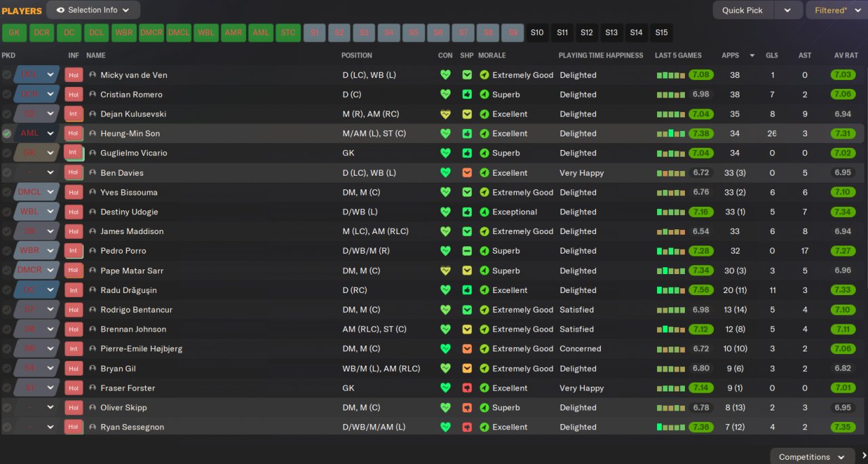Sort by PLAYING TIME HAPPINESS column

click(601, 56)
